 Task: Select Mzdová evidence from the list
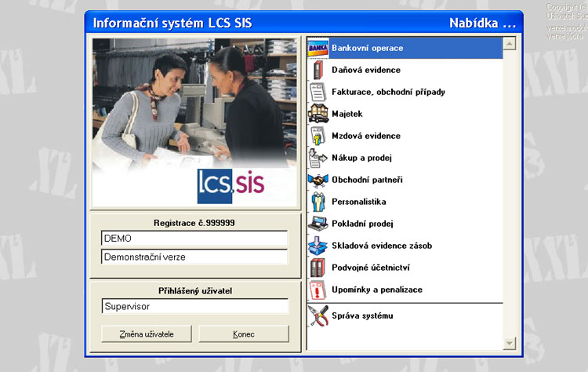[365, 136]
